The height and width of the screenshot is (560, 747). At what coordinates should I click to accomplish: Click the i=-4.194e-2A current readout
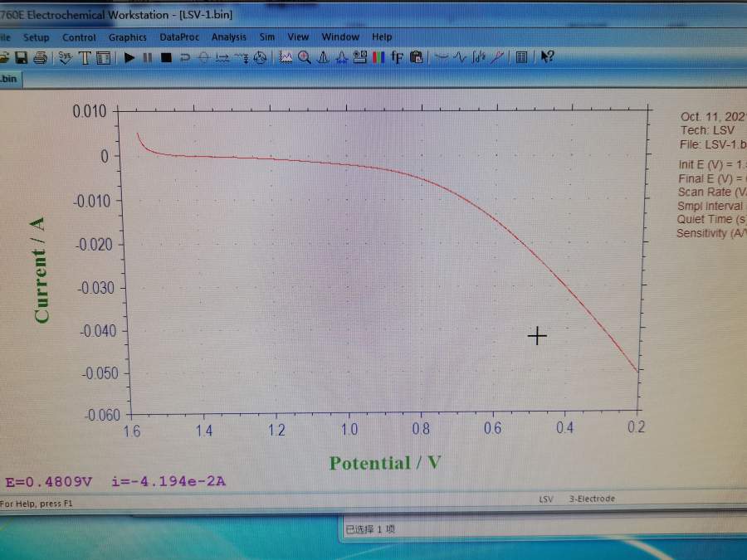pyautogui.click(x=168, y=481)
